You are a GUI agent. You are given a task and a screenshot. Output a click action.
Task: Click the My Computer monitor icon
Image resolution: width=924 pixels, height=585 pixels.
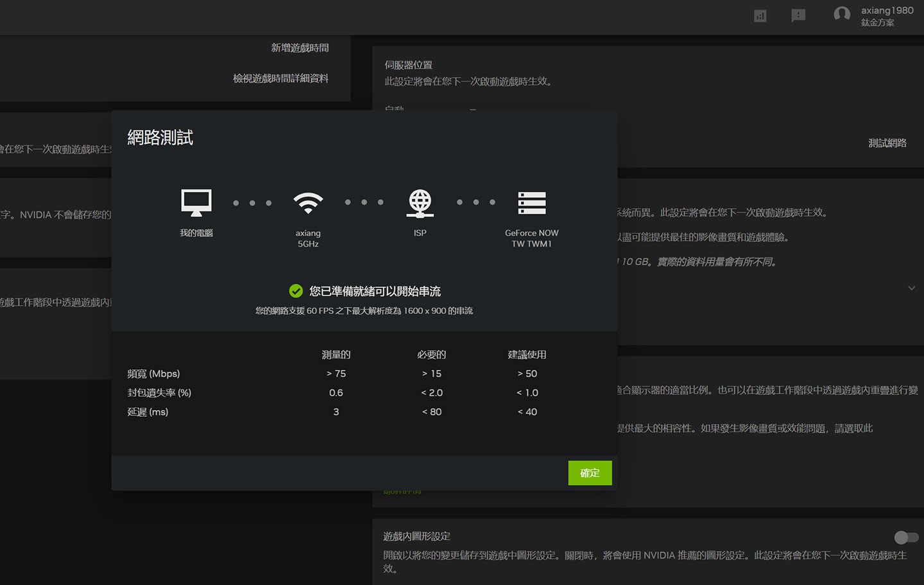click(196, 203)
